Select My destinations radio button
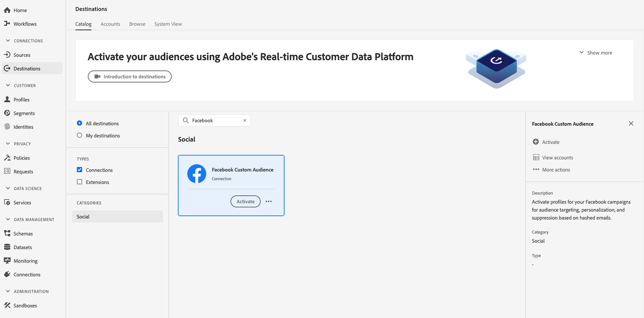Image resolution: width=644 pixels, height=318 pixels. coord(79,135)
